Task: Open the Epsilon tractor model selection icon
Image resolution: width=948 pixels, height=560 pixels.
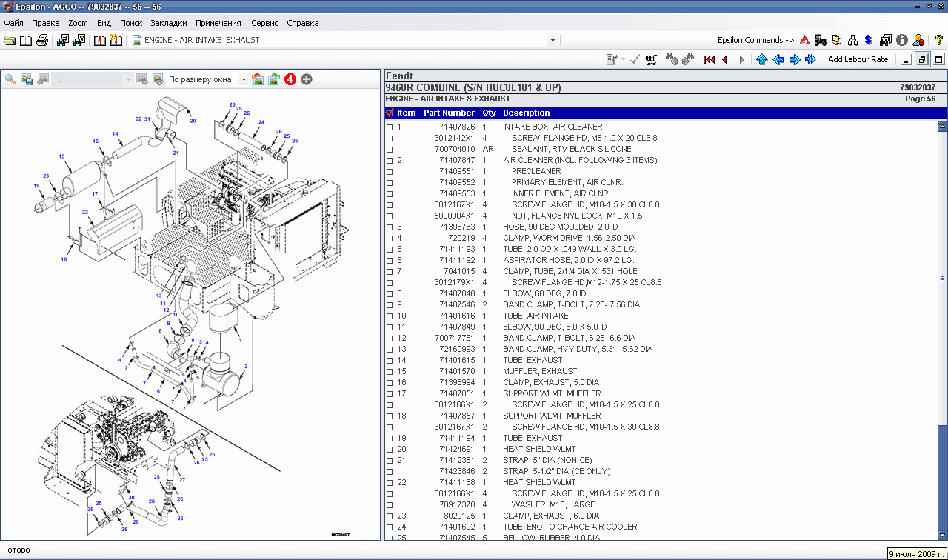Action: click(820, 41)
